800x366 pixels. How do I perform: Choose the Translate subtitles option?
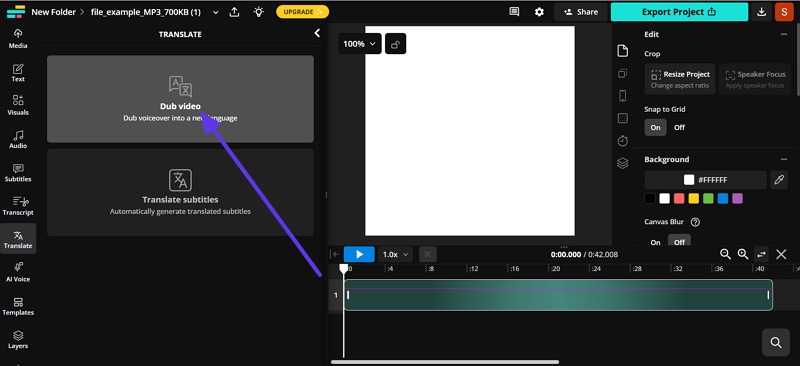pyautogui.click(x=180, y=192)
